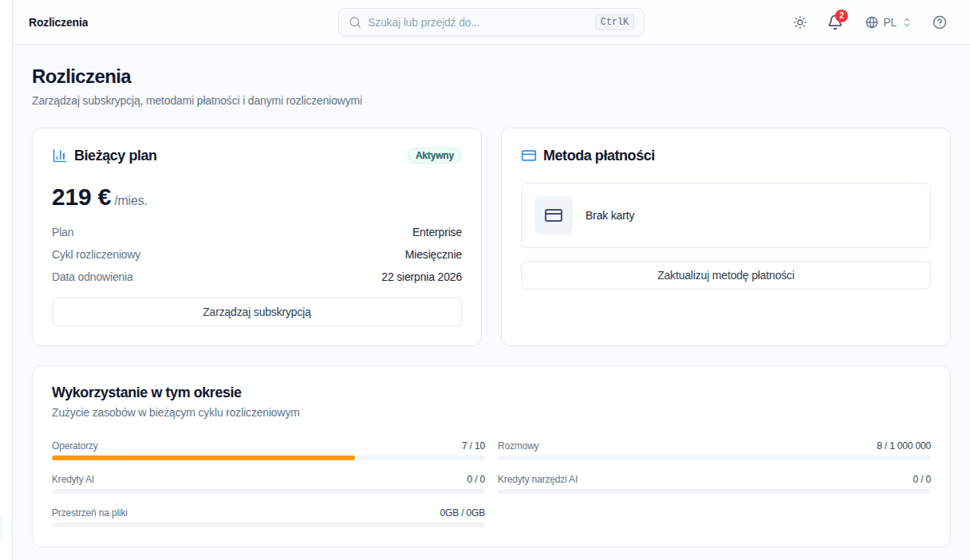Open the help question mark icon

pyautogui.click(x=940, y=22)
